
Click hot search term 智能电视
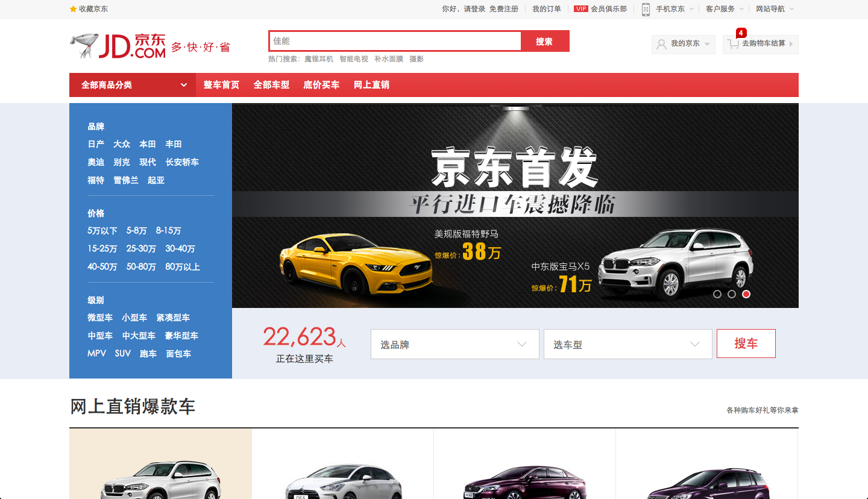[x=354, y=59]
